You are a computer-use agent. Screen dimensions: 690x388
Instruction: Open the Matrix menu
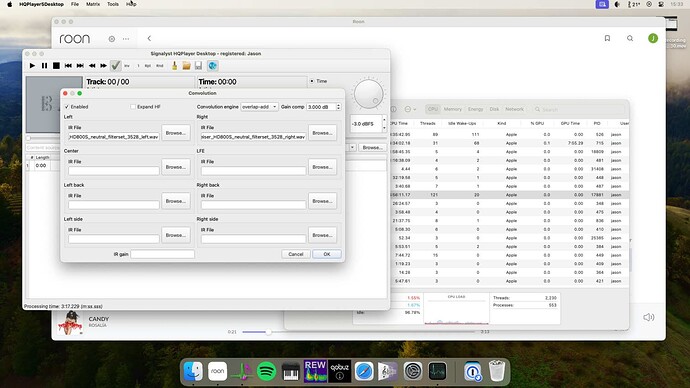[x=93, y=4]
